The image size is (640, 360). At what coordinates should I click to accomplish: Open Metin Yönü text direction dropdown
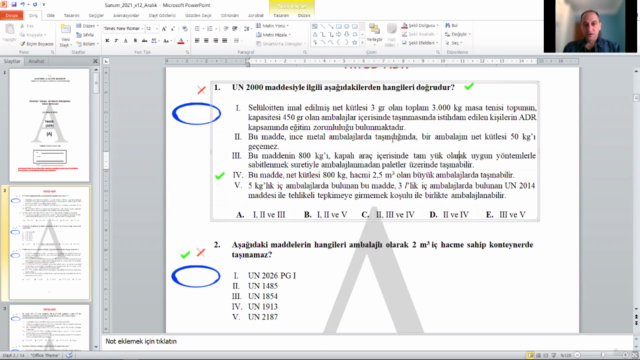click(x=272, y=25)
